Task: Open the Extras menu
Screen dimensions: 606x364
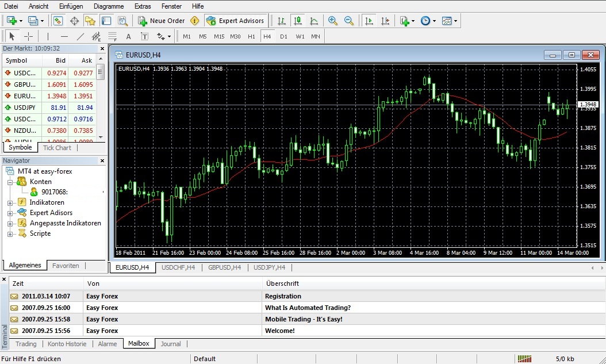Action: coord(143,6)
